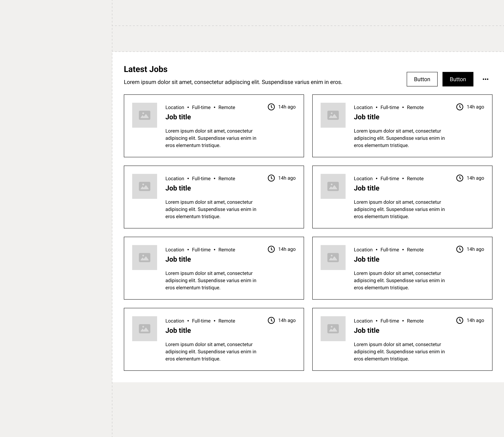Click the white outlined Button

click(422, 79)
